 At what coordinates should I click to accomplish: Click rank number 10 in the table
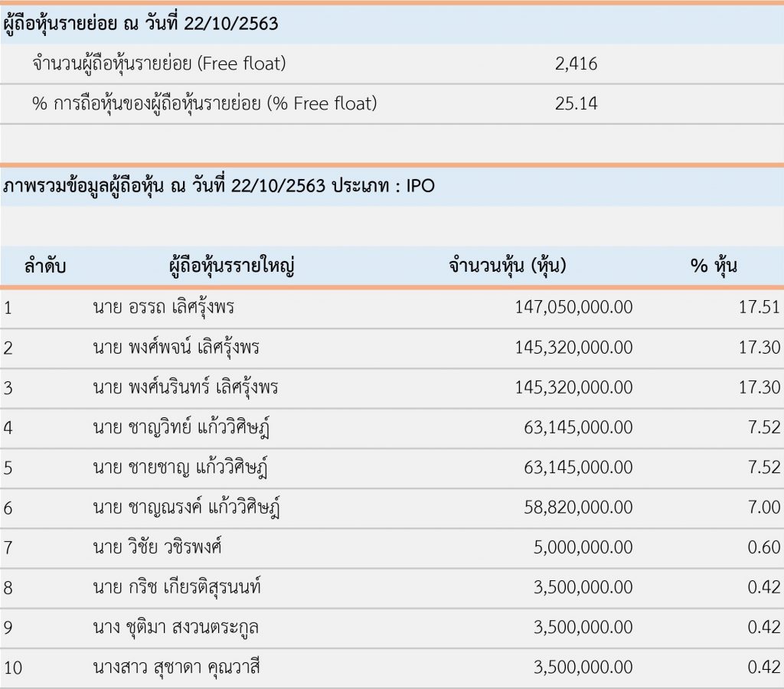tap(13, 668)
